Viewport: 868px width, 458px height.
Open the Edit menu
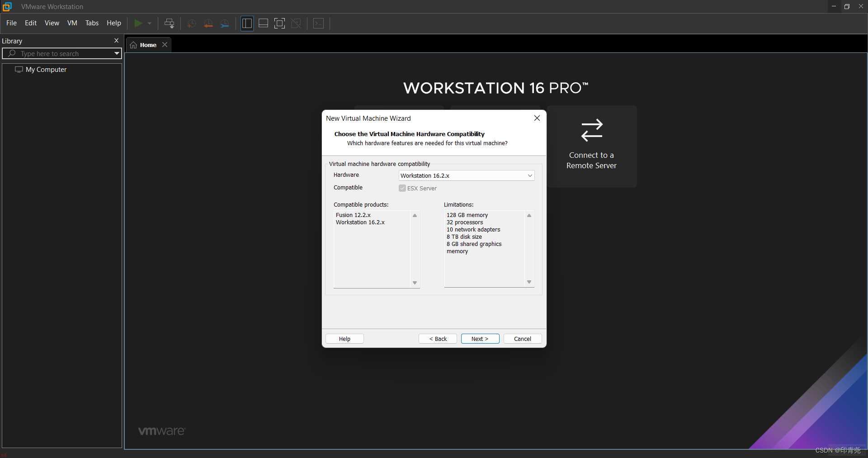coord(31,23)
